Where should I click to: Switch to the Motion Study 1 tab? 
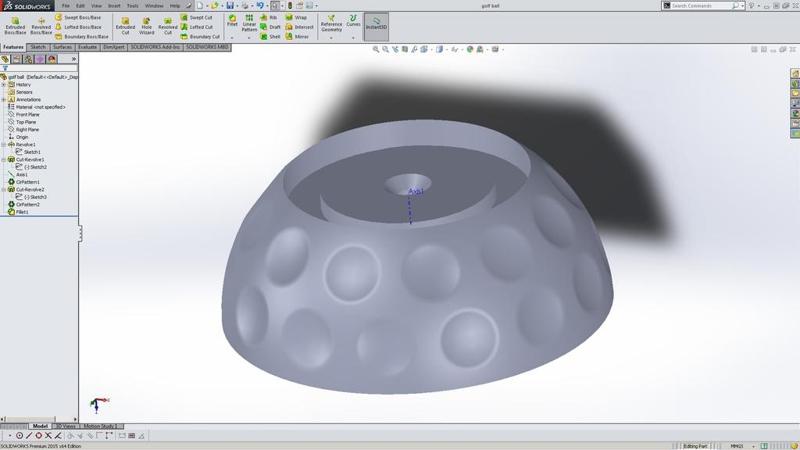(100, 426)
